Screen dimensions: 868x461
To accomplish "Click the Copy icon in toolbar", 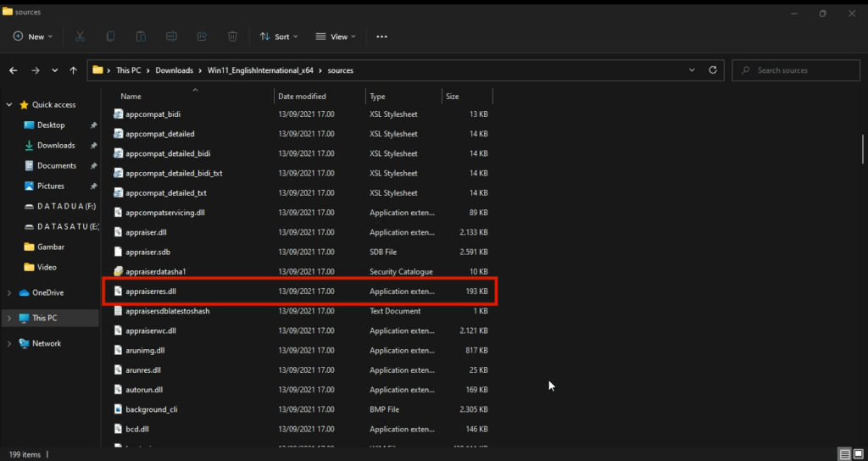I will [110, 36].
